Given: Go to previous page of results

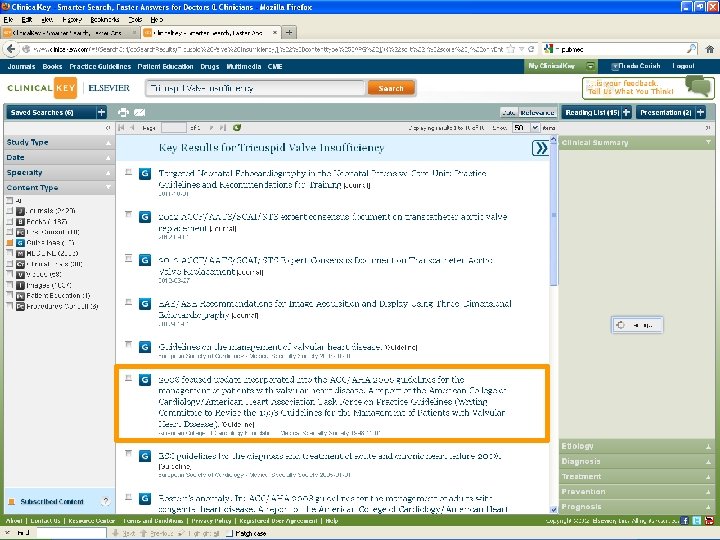Looking at the screenshot, I should pos(132,128).
